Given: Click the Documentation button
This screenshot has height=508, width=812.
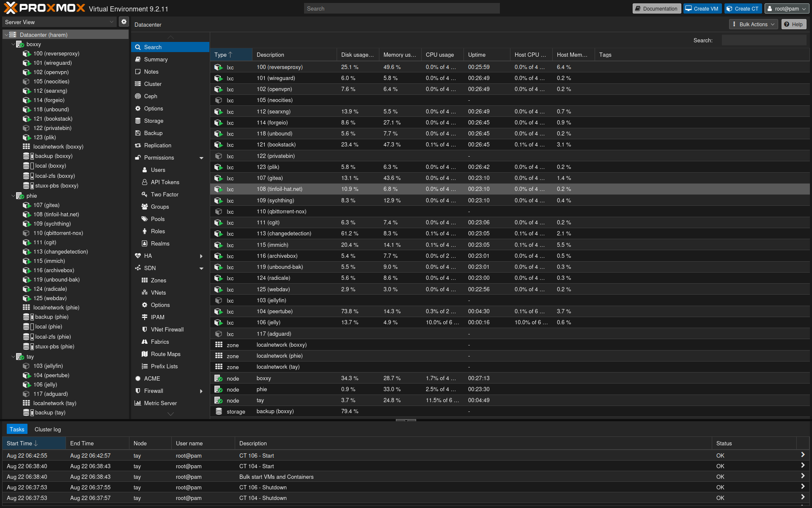Looking at the screenshot, I should point(656,8).
